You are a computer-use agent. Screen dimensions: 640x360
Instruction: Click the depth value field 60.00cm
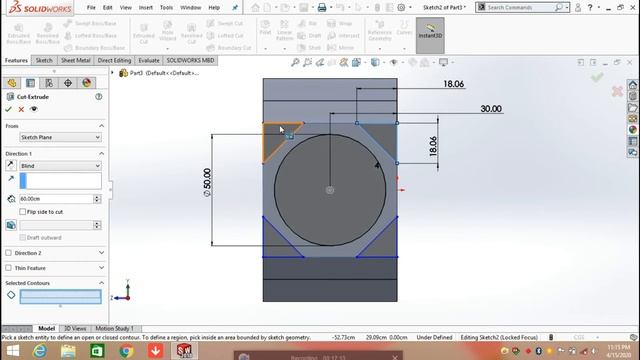pyautogui.click(x=56, y=199)
